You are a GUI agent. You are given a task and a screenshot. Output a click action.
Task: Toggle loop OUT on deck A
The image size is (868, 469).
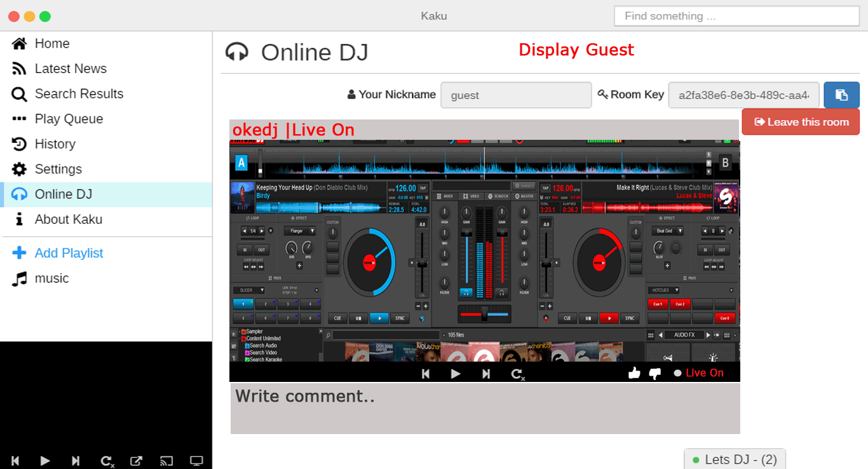tap(261, 250)
